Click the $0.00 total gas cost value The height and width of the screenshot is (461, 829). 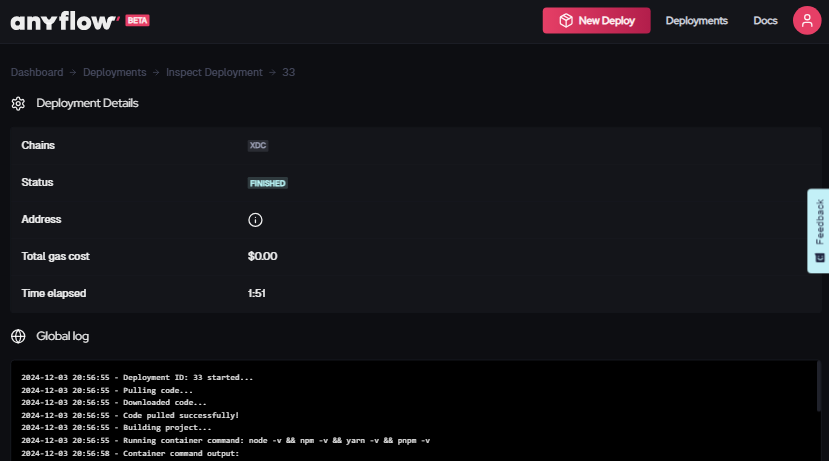point(262,256)
